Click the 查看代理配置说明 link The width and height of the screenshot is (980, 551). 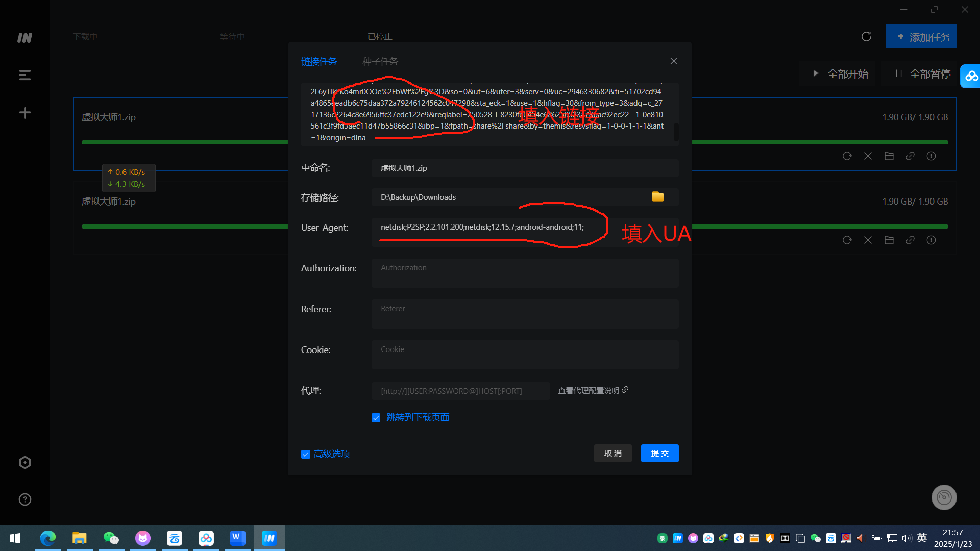click(x=590, y=391)
